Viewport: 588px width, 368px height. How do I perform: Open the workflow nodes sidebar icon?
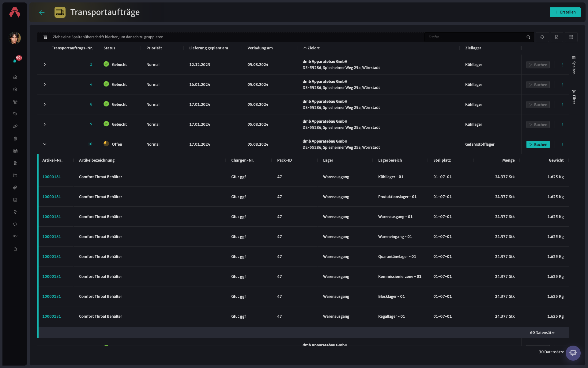15,237
